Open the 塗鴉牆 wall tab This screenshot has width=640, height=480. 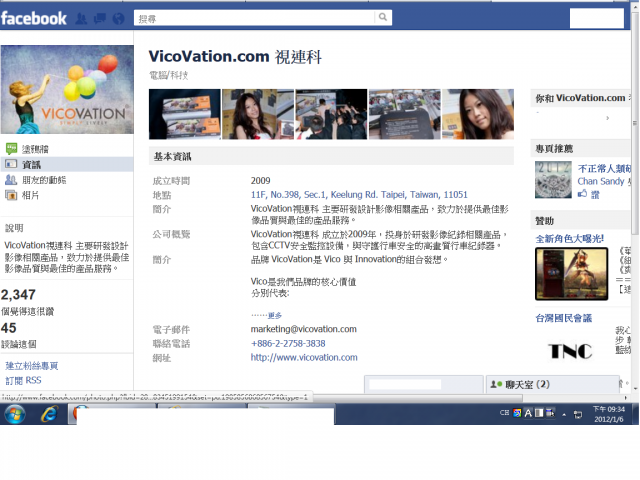click(x=35, y=149)
